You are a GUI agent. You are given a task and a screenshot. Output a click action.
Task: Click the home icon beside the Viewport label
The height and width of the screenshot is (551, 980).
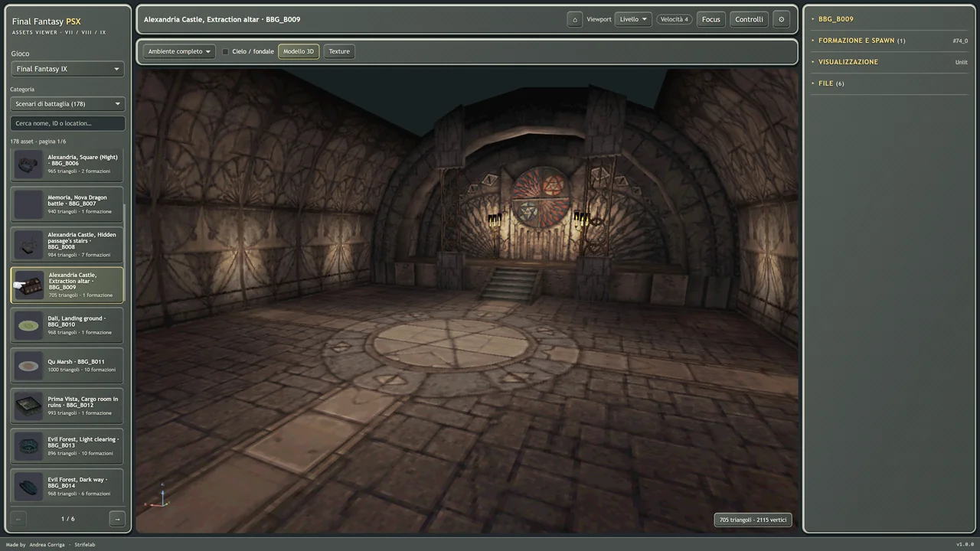pos(575,19)
